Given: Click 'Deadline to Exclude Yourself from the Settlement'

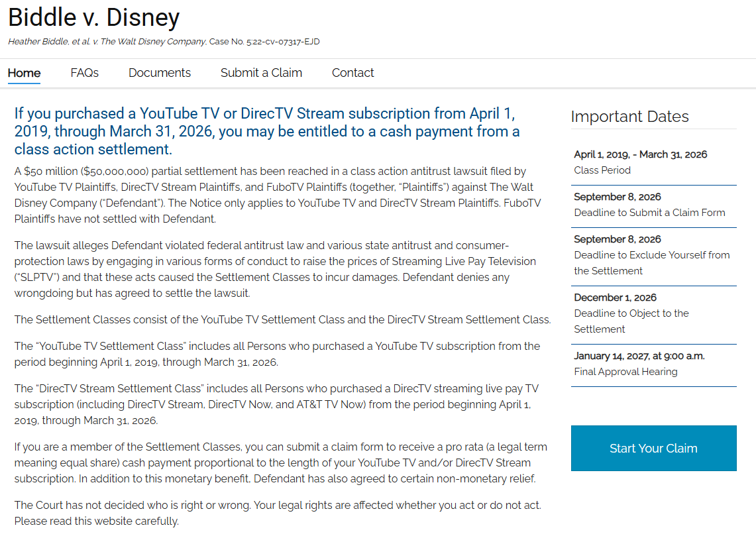Looking at the screenshot, I should coord(652,263).
